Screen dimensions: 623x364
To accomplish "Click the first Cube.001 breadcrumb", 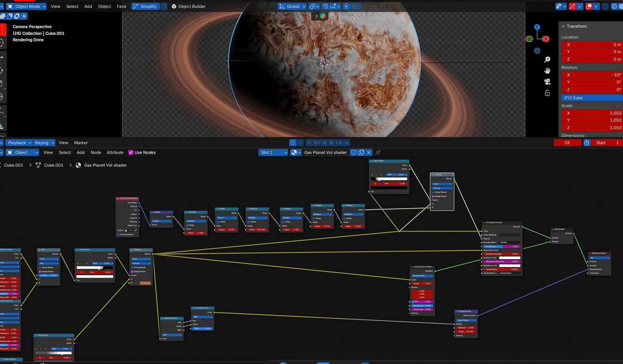I will pos(14,165).
